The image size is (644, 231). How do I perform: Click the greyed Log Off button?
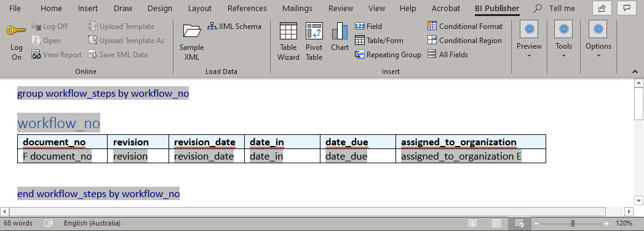[x=50, y=26]
